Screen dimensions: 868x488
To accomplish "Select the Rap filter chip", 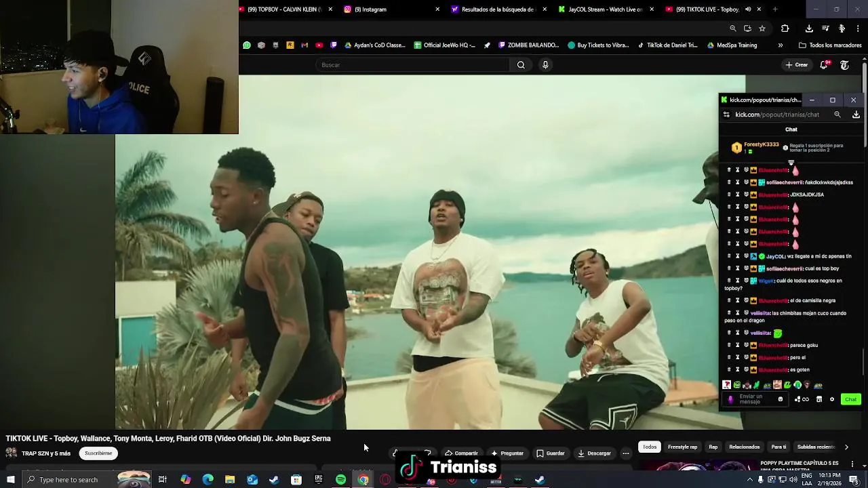I will tap(713, 447).
